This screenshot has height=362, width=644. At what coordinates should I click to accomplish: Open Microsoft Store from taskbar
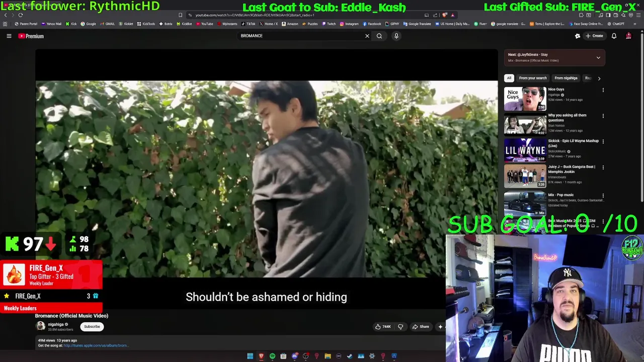[x=283, y=356]
